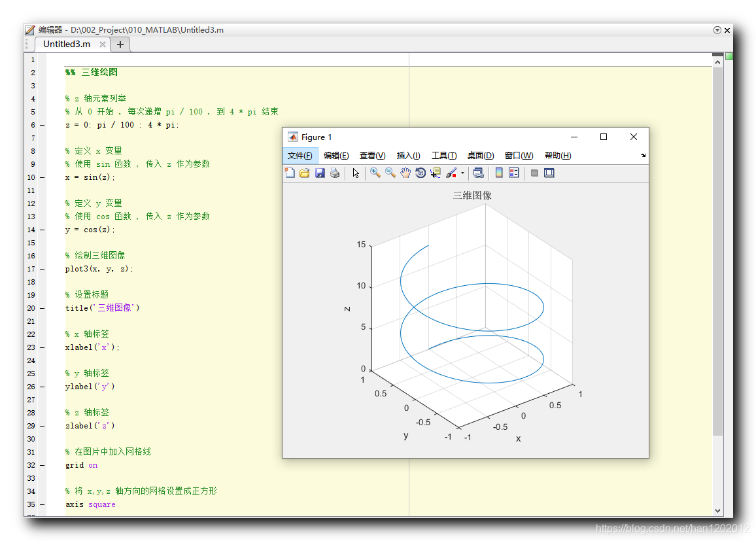
Task: Select the Zoom In magnifier tool
Action: pyautogui.click(x=375, y=173)
